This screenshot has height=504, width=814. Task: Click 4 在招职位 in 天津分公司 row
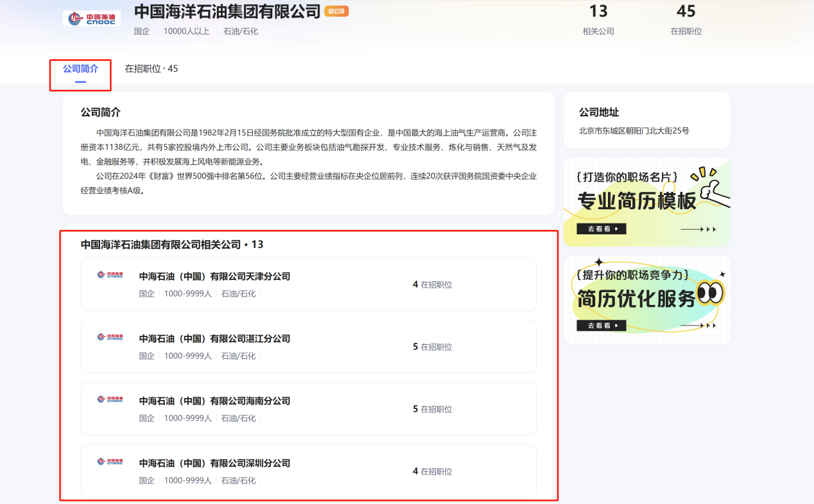tap(432, 284)
